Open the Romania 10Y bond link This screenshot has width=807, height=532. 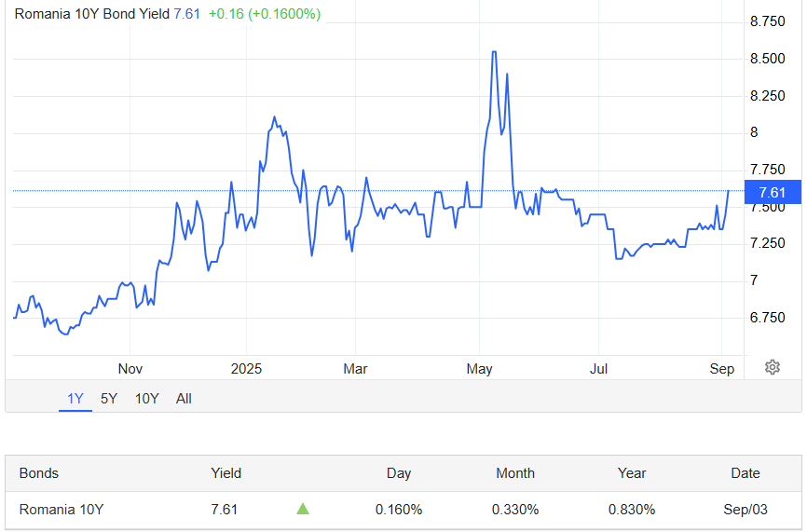pos(62,510)
